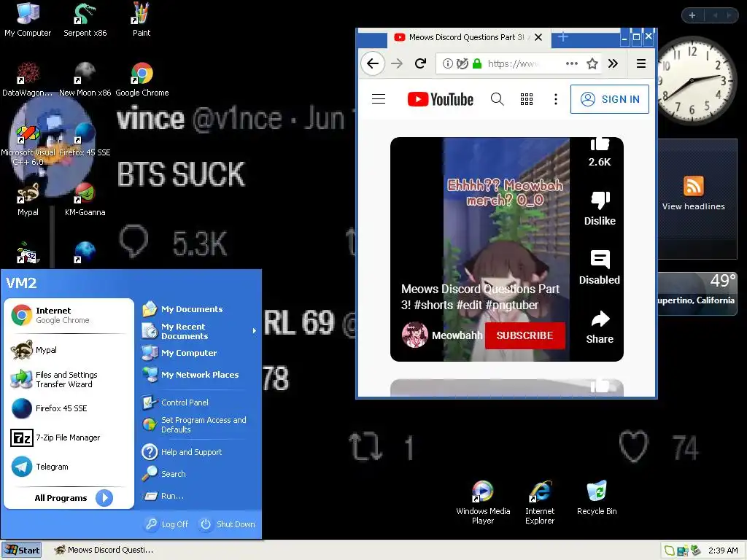Click the green padlock security icon
The width and height of the screenshot is (747, 560).
point(477,63)
